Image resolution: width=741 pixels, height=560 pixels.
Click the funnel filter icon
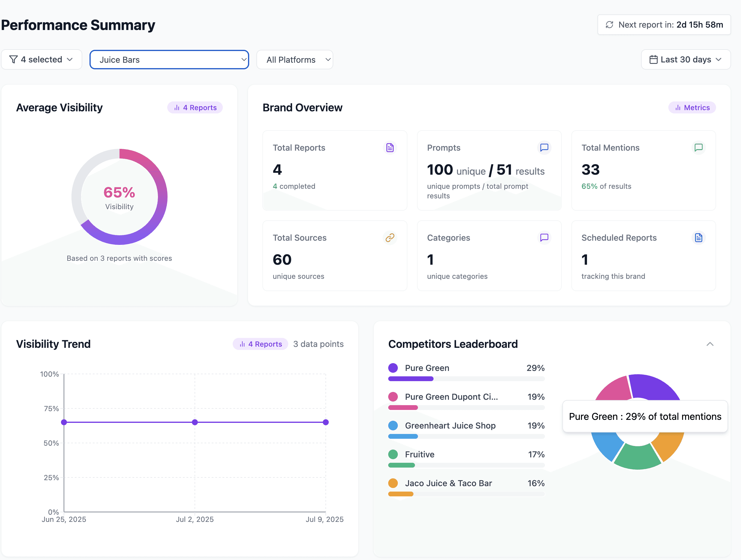coord(14,60)
